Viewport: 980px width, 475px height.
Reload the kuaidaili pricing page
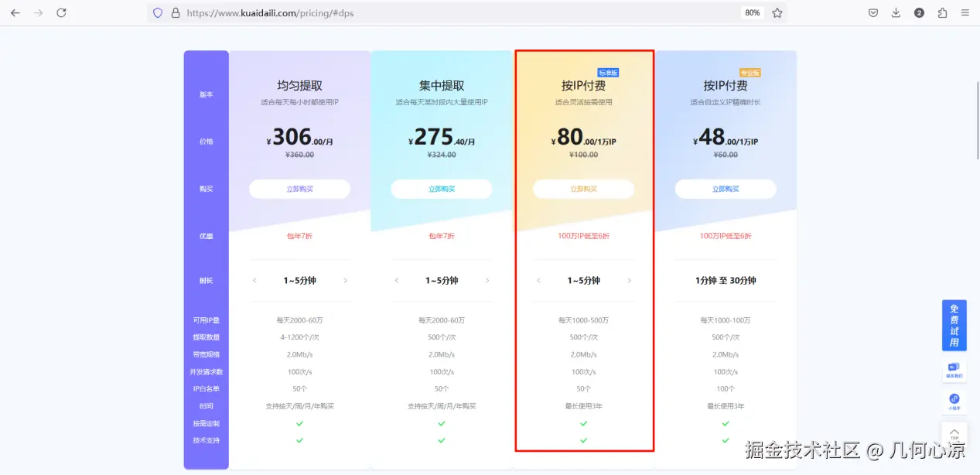pyautogui.click(x=62, y=12)
